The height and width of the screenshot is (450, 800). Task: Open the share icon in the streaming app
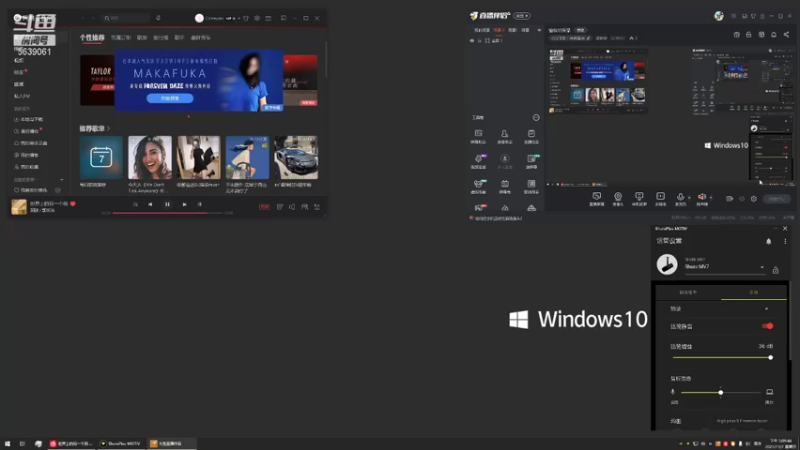tap(786, 35)
